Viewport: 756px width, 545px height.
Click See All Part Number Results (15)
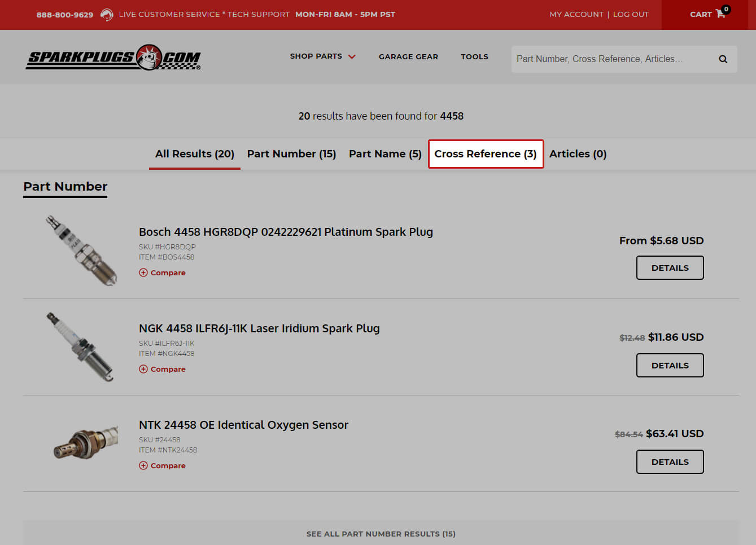tap(381, 533)
